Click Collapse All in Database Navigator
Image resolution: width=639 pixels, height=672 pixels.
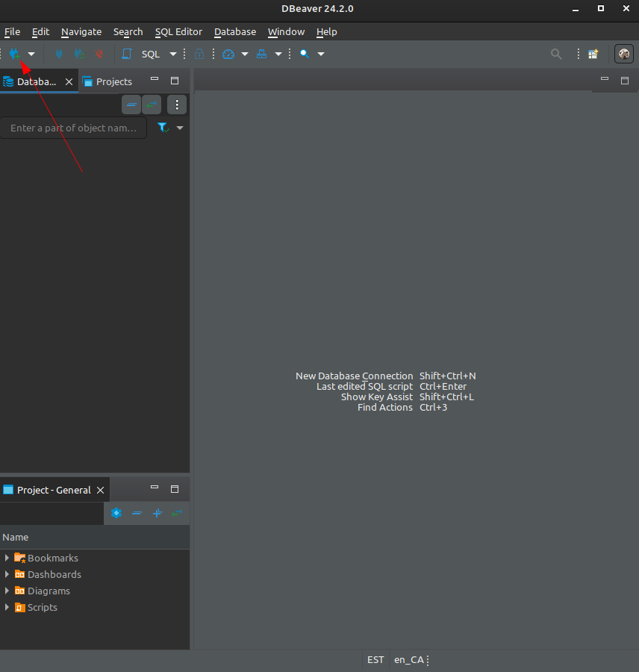(131, 105)
